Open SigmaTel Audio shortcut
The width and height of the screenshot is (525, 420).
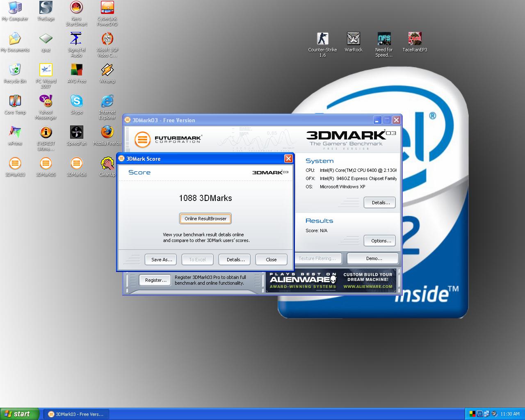76,45
